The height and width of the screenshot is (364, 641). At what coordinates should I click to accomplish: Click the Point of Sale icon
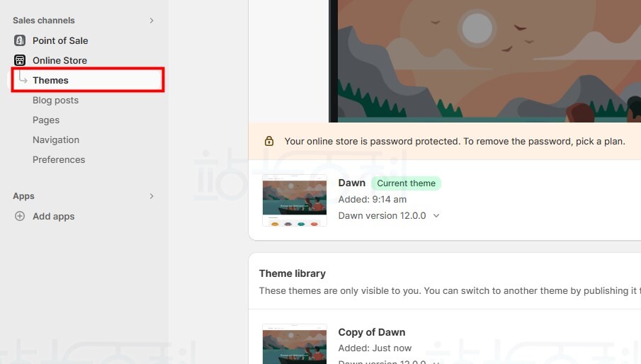click(20, 40)
